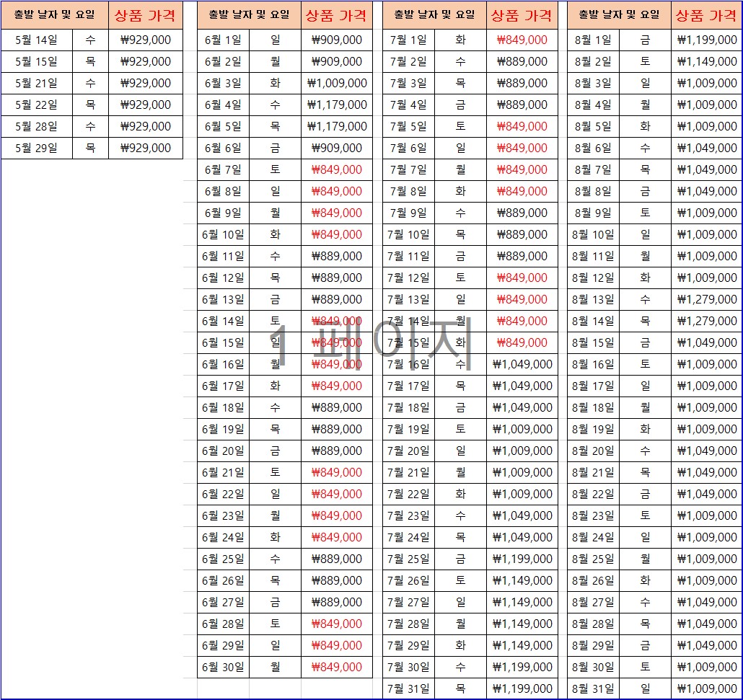Select the 6월 7일 red price cell
Image resolution: width=743 pixels, height=700 pixels.
pyautogui.click(x=337, y=169)
